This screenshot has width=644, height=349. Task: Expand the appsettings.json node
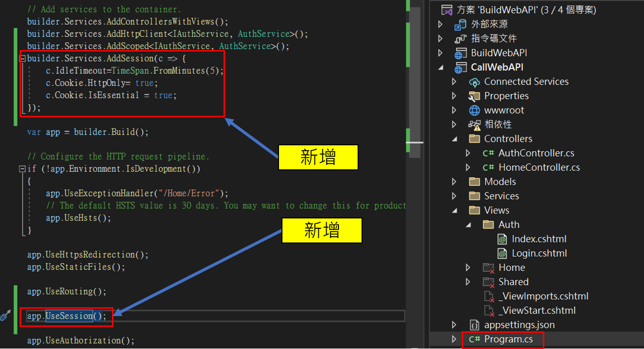coord(454,325)
